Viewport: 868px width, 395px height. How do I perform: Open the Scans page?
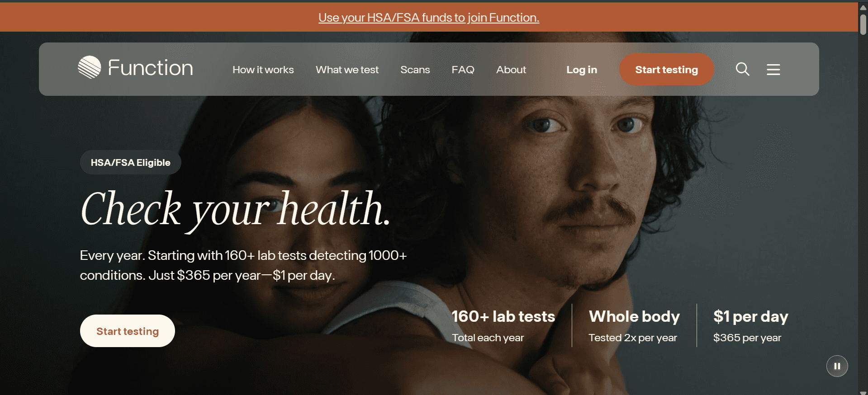(415, 70)
